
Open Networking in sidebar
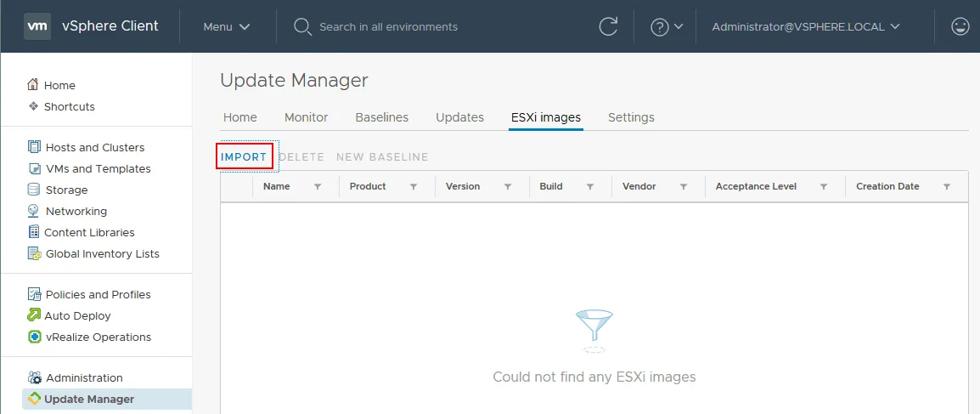(76, 212)
